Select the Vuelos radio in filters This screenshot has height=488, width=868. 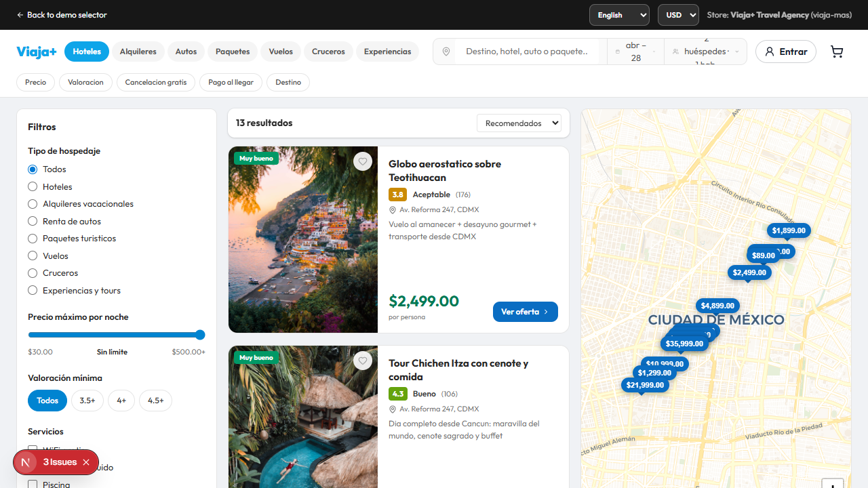(33, 256)
